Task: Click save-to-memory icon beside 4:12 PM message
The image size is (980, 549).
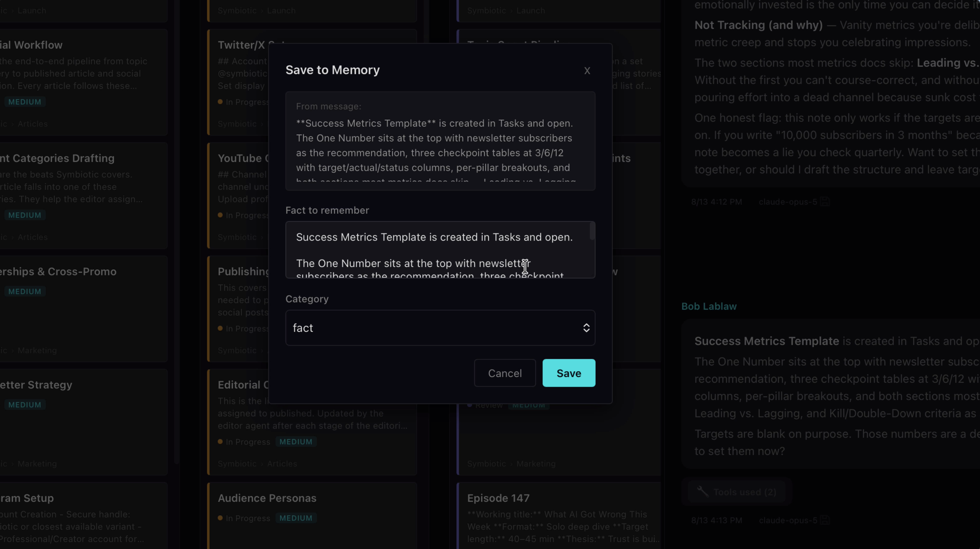Action: [x=824, y=202]
